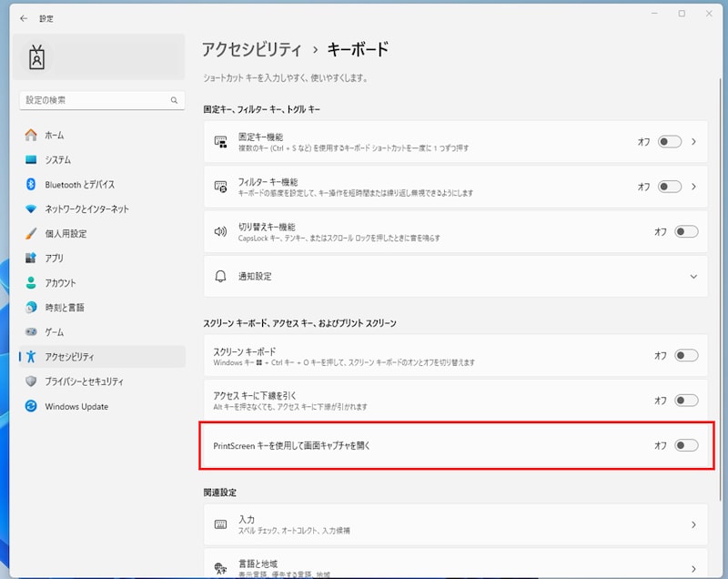Click the 固定キー機能 keyboard icon
The height and width of the screenshot is (579, 728).
point(221,142)
